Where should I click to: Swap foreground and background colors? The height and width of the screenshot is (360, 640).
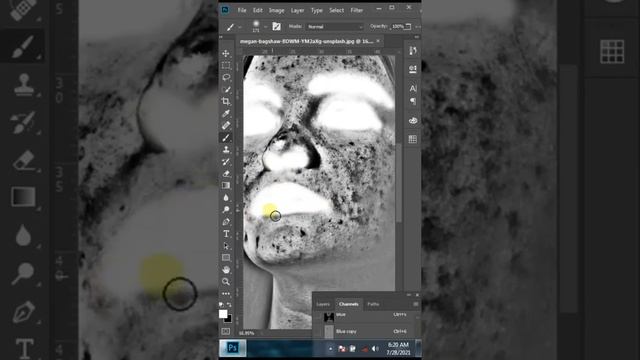(229, 304)
